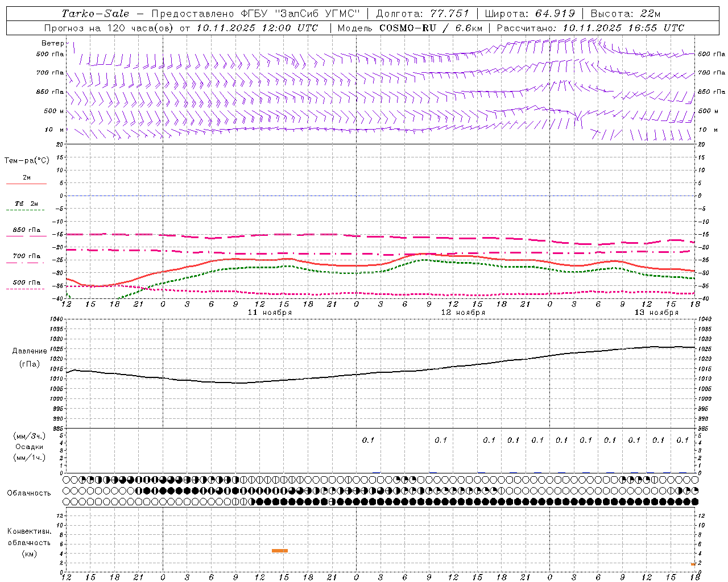Viewport: 728px width, 582px height.
Task: Click the 'Прогноз на 120 часа(ов)' forecast text
Action: coord(109,28)
